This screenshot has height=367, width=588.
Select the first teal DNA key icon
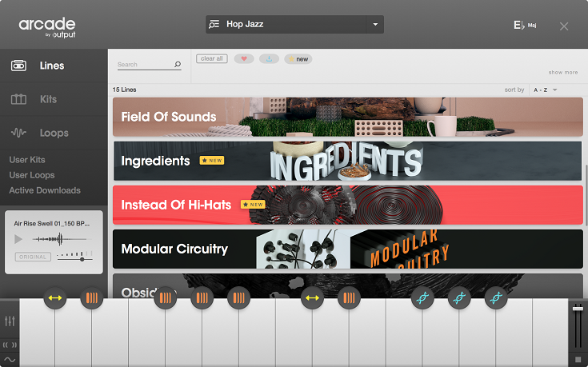pos(422,298)
